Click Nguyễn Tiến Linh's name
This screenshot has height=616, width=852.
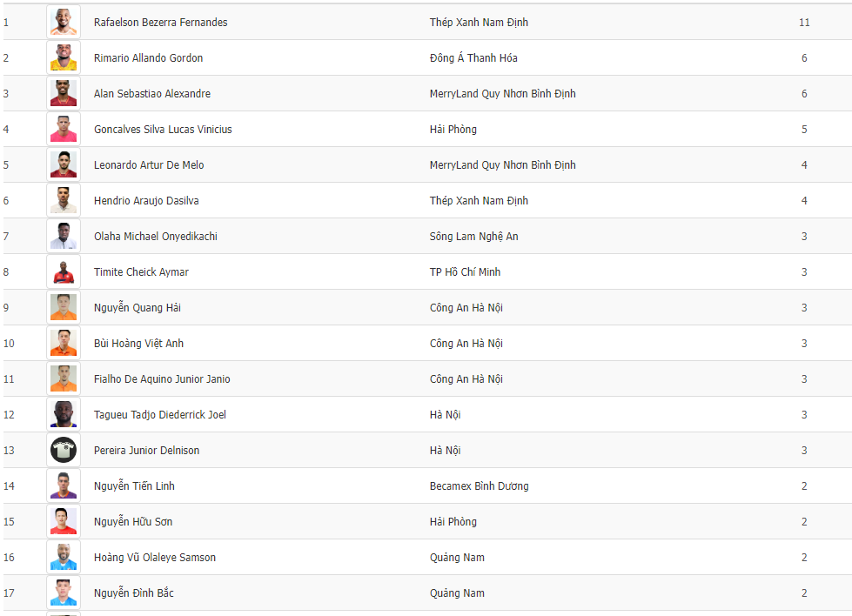(x=134, y=486)
